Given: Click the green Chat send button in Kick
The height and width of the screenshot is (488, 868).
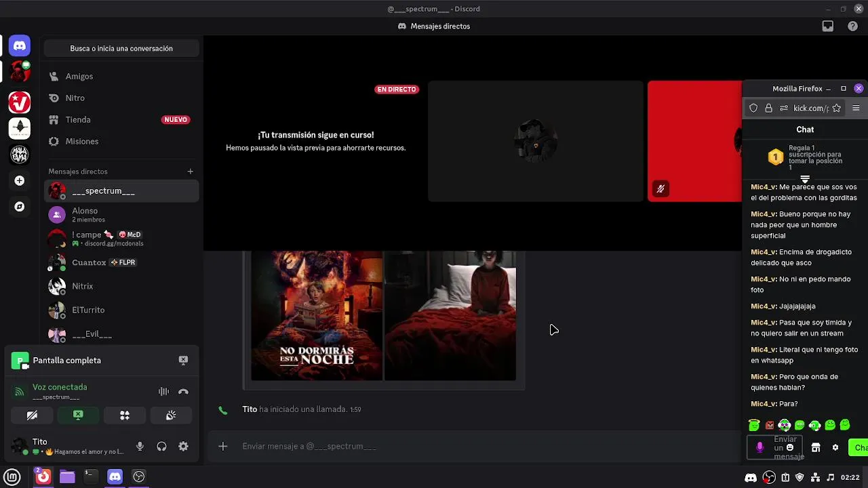Looking at the screenshot, I should [859, 448].
